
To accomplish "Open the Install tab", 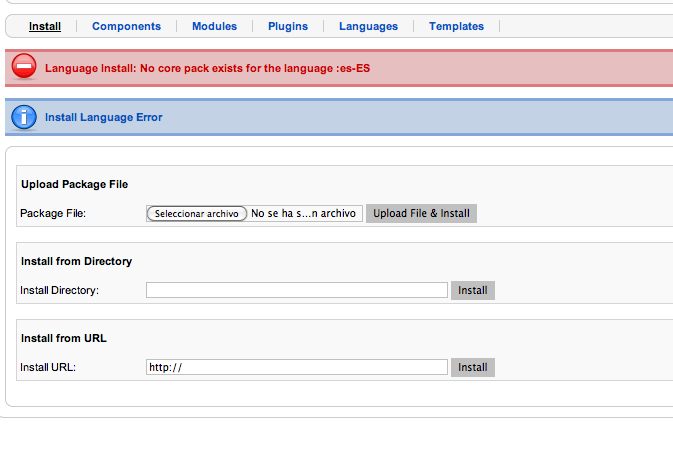I will click(x=45, y=26).
